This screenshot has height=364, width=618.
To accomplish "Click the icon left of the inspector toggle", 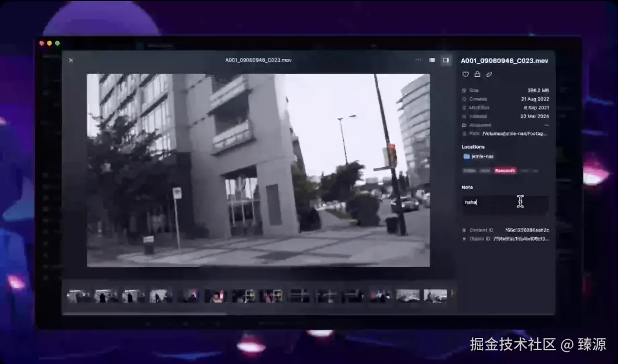I will [x=432, y=60].
